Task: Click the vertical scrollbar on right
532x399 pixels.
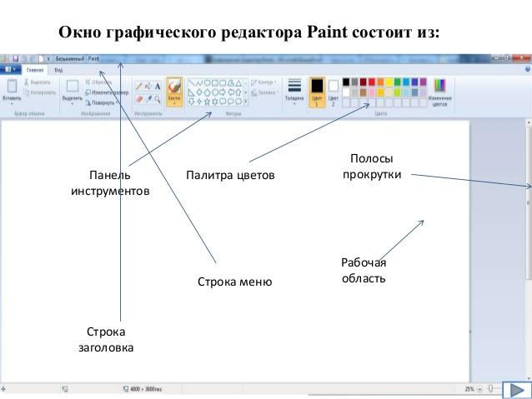Action: pyautogui.click(x=529, y=251)
